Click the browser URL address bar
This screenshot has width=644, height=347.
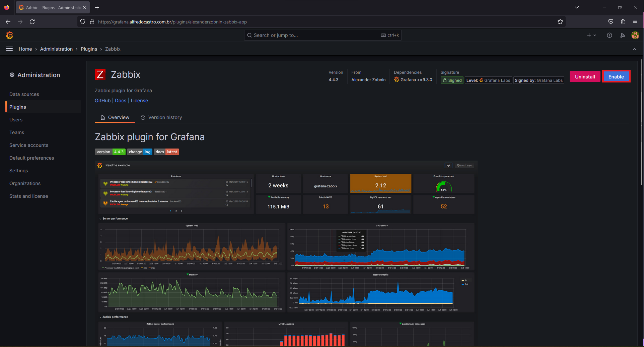pyautogui.click(x=321, y=22)
